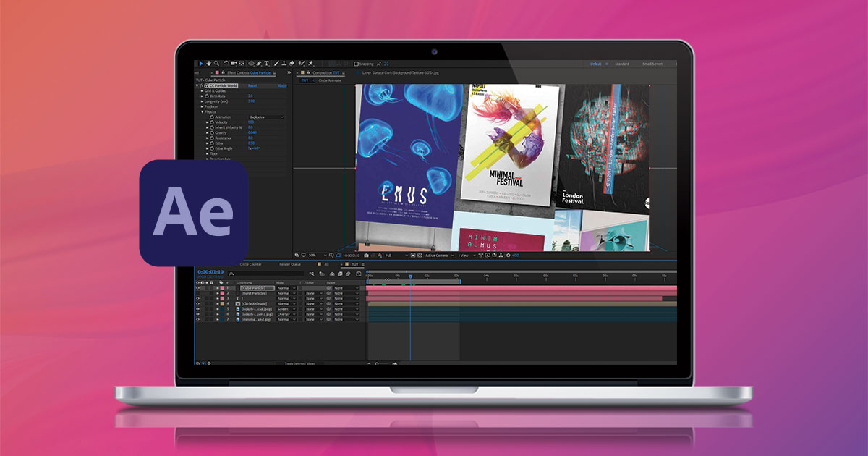This screenshot has height=456, width=868.
Task: Select the Hand tool
Action: (209, 64)
